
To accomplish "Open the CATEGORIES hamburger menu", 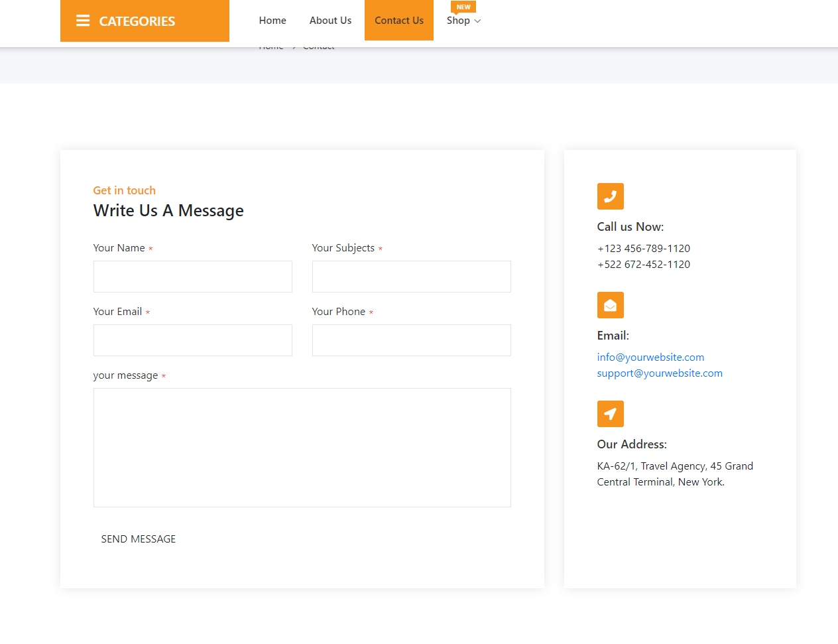I will click(83, 21).
